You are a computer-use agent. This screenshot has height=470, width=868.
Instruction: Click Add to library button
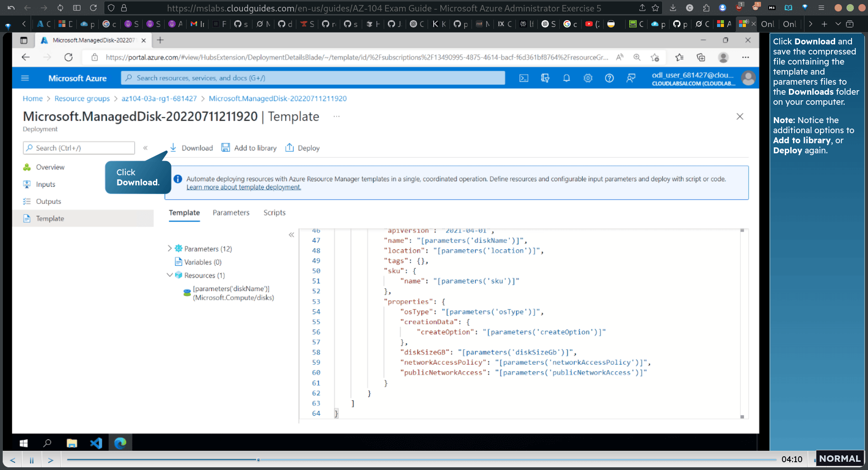pos(249,148)
